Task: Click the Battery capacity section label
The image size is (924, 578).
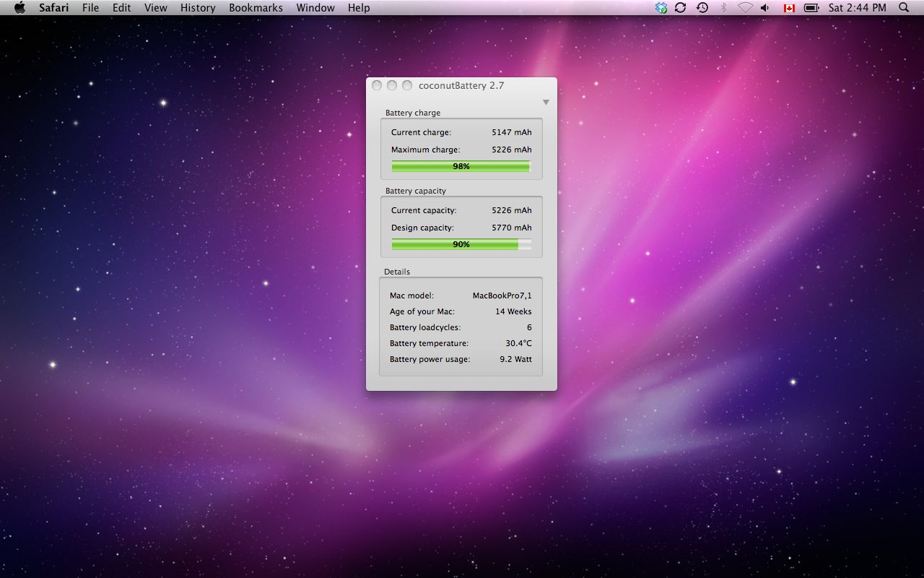Action: tap(416, 191)
